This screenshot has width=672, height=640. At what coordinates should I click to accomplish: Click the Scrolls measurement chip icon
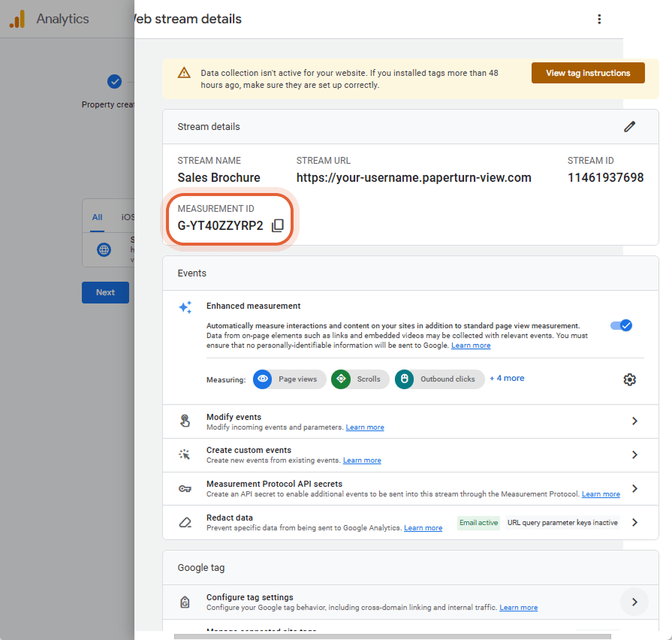341,379
